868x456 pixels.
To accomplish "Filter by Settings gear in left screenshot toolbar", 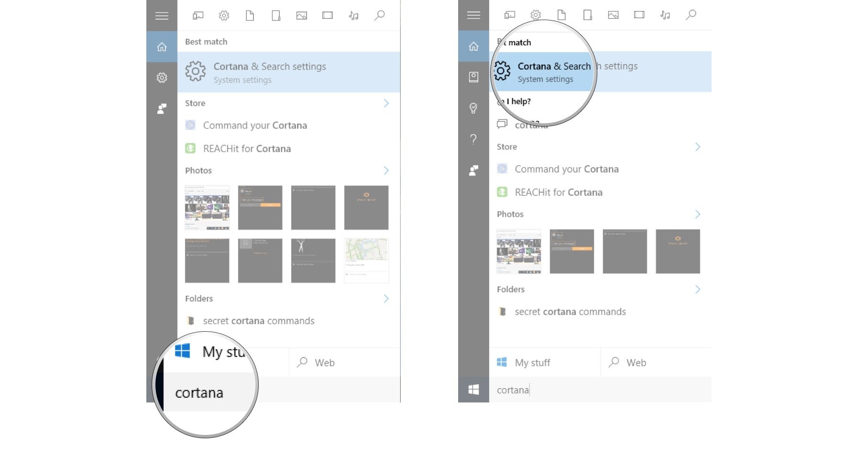I will [224, 16].
